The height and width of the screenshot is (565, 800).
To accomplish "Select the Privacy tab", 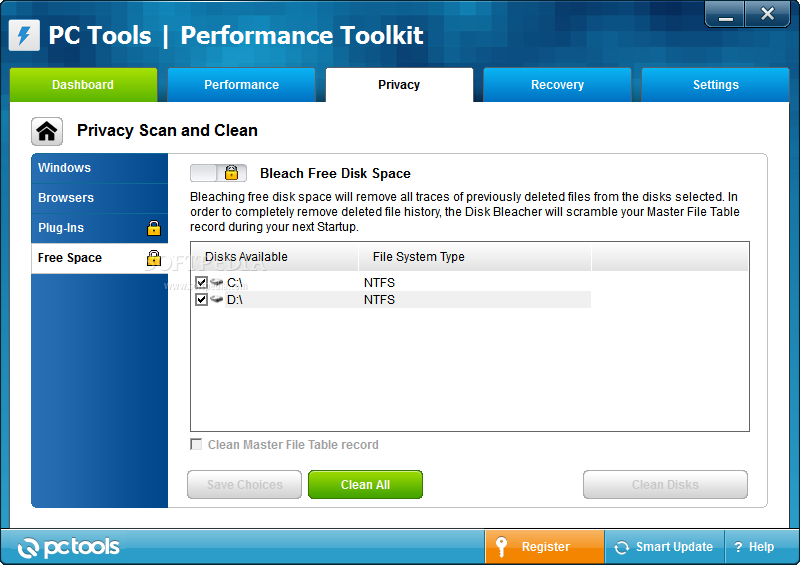I will click(x=399, y=85).
